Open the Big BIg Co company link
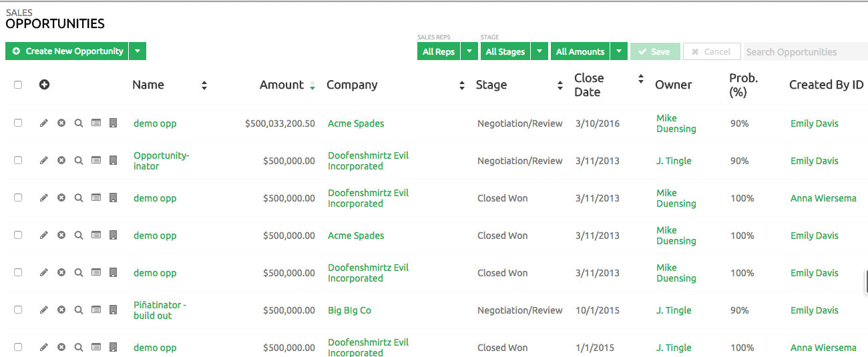The height and width of the screenshot is (357, 868). pos(349,310)
